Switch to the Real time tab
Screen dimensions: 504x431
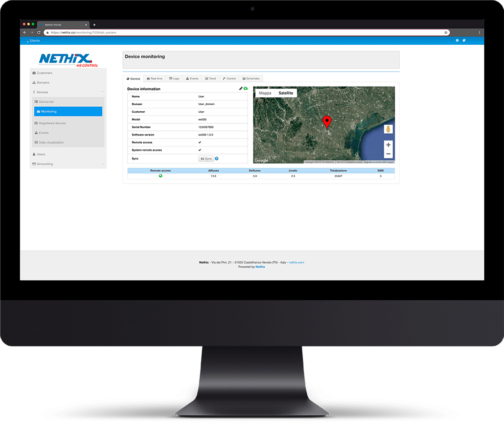(154, 79)
